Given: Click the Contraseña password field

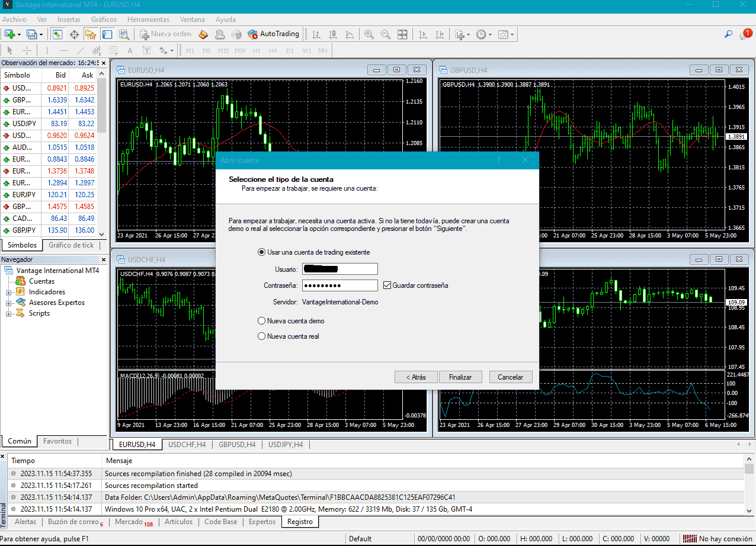Looking at the screenshot, I should pyautogui.click(x=339, y=285).
